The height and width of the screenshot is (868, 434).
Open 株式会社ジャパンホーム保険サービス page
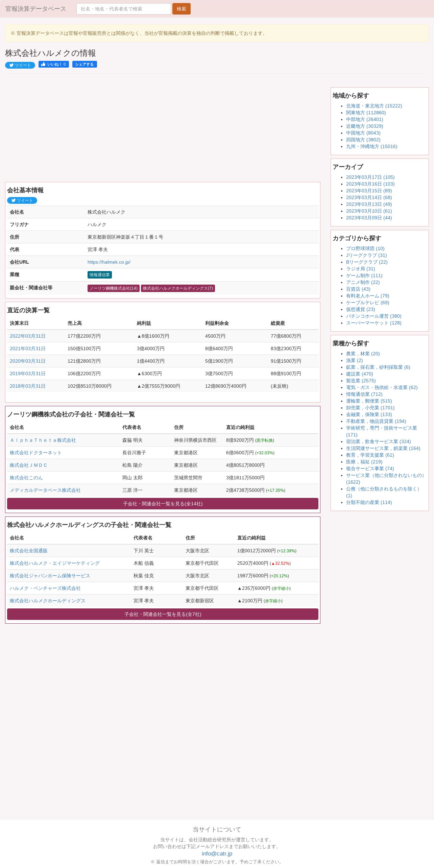click(50, 576)
